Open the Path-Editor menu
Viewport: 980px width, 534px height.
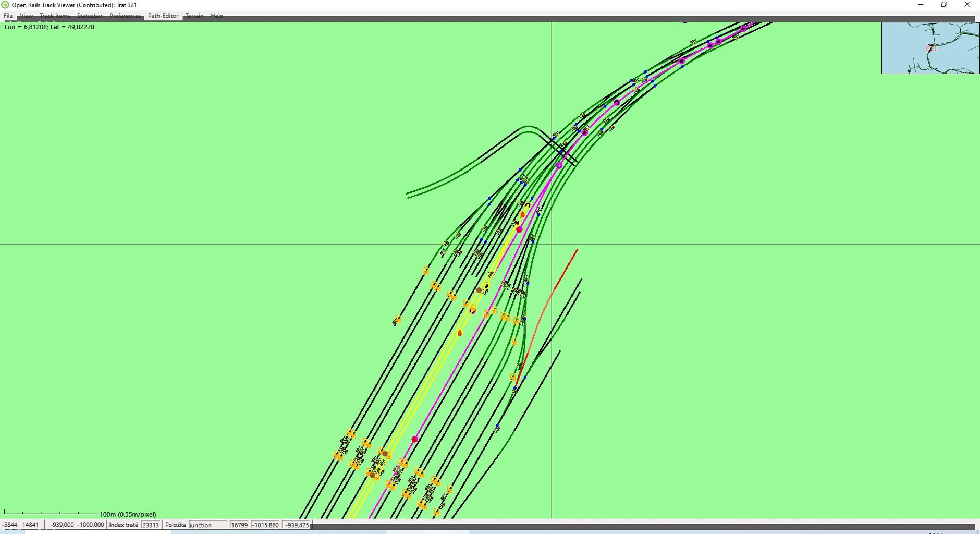point(163,16)
